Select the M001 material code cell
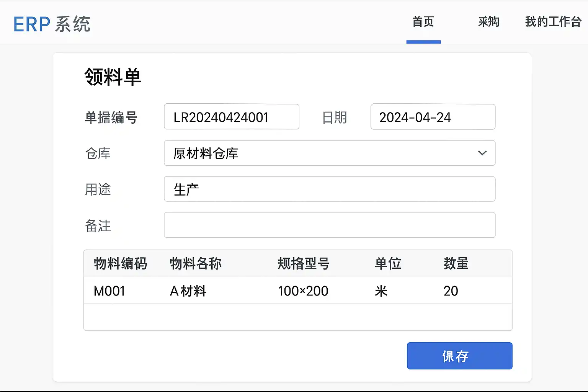The image size is (588, 392). point(109,291)
